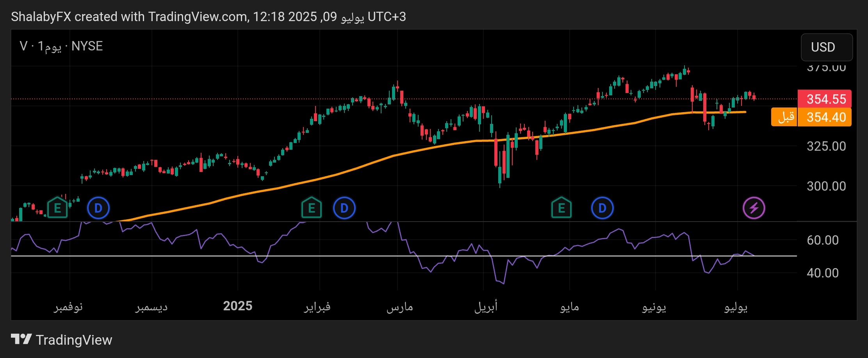Click the earnings E marker near May

coord(561,208)
